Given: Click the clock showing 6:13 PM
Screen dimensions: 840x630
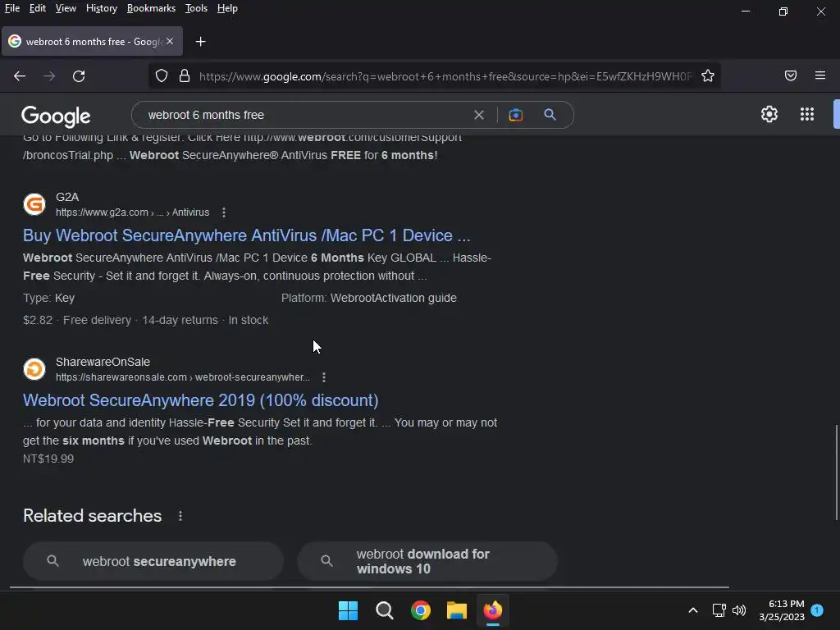Looking at the screenshot, I should coord(782,610).
